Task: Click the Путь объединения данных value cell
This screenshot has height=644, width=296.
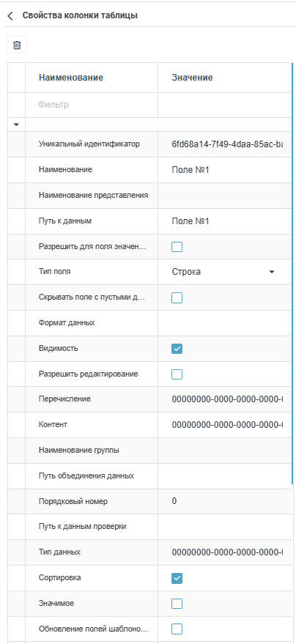Action: 225,476
